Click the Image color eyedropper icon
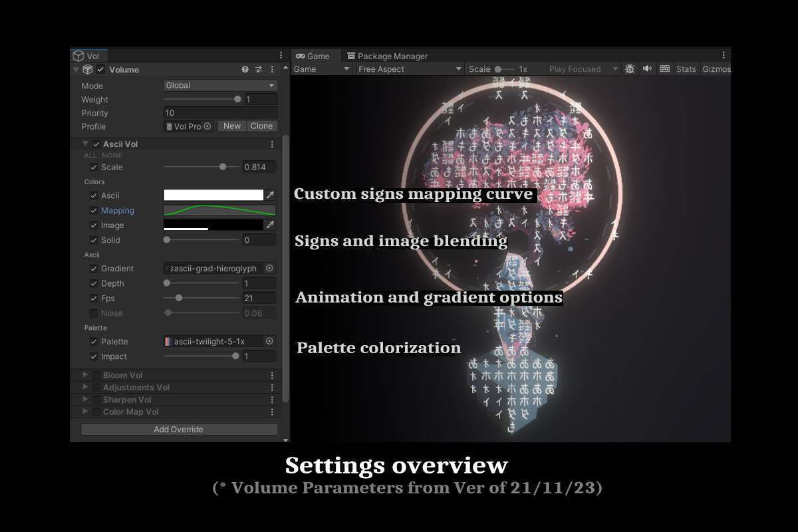 pyautogui.click(x=271, y=225)
